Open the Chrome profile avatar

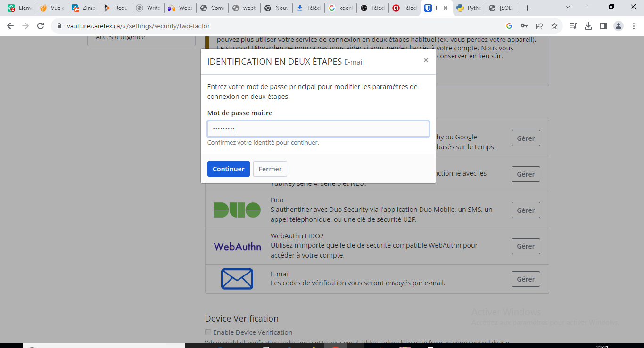[x=619, y=26]
